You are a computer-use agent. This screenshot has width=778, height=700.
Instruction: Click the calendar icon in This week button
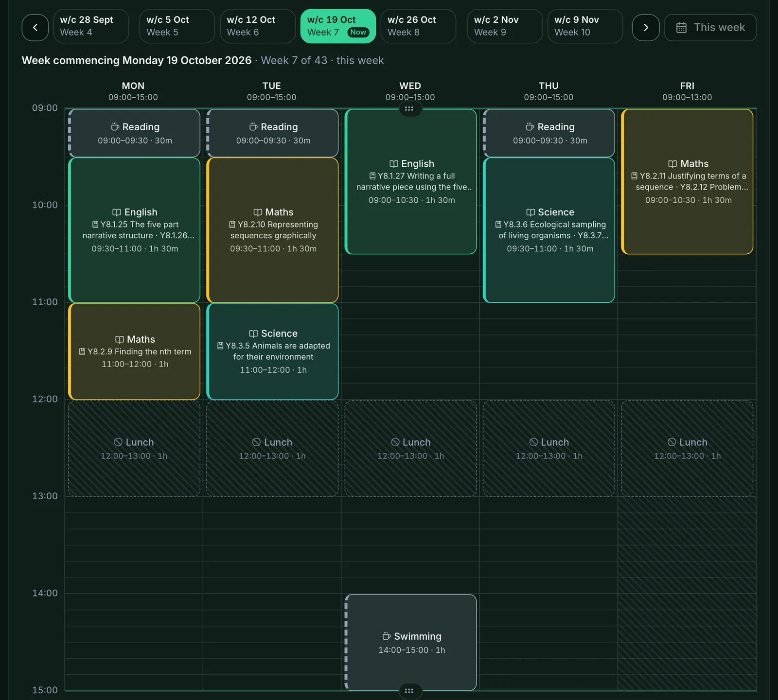682,28
